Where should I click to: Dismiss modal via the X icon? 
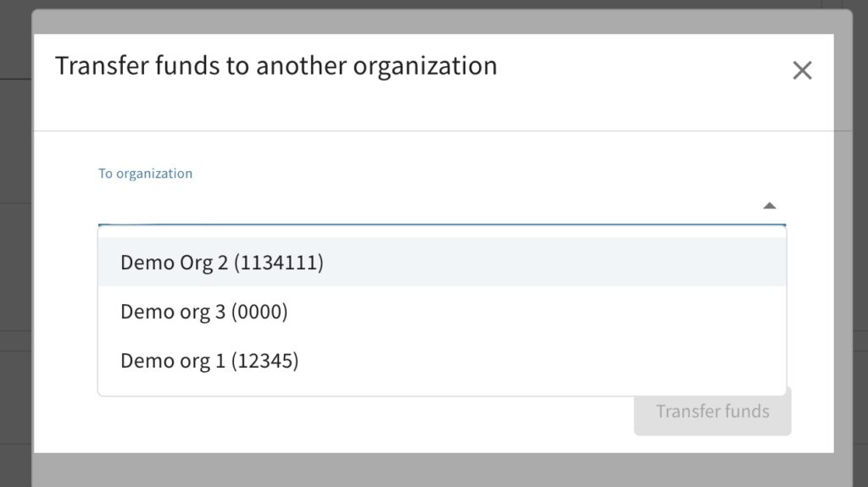click(802, 70)
